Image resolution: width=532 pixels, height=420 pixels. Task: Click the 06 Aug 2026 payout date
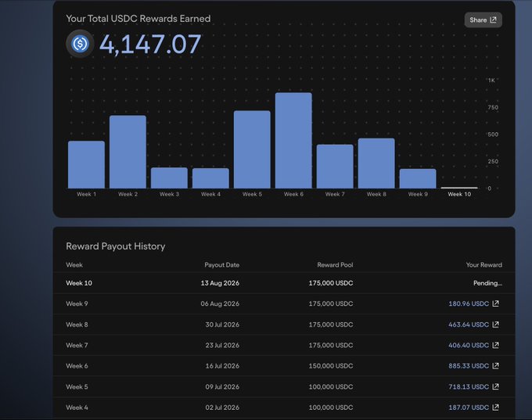220,303
